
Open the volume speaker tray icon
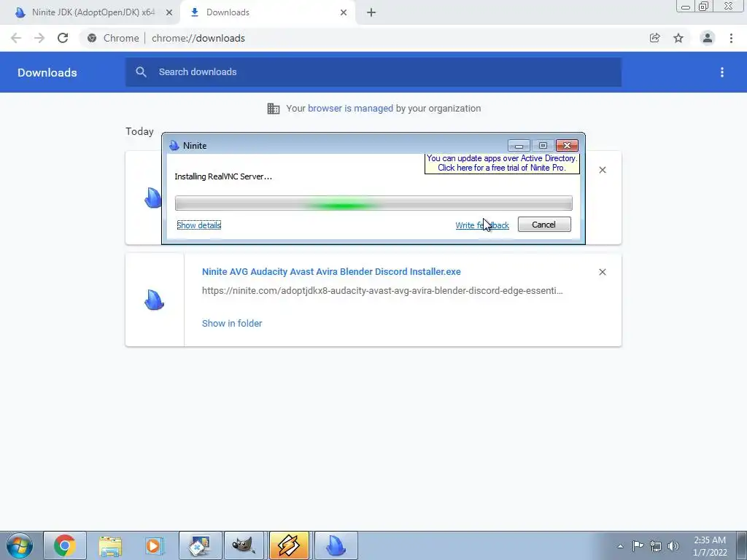click(x=673, y=546)
